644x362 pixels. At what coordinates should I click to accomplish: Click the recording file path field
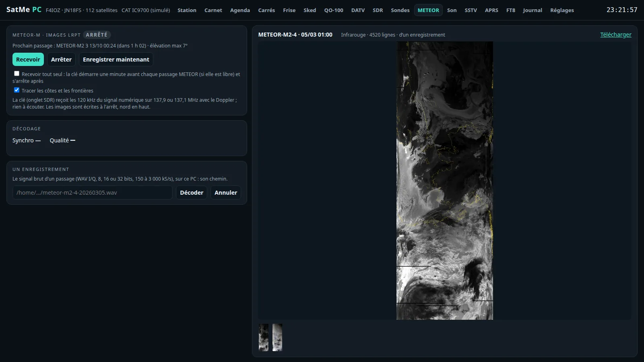[93, 193]
